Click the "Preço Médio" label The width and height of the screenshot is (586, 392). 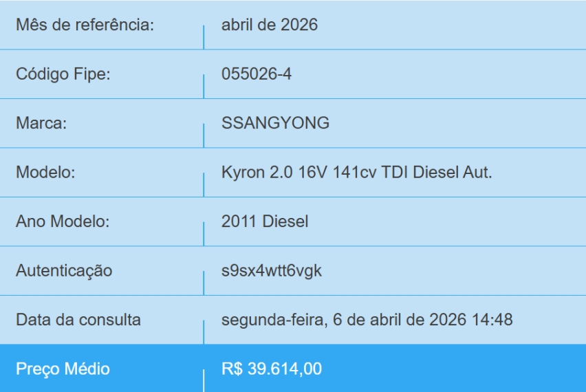click(x=63, y=369)
